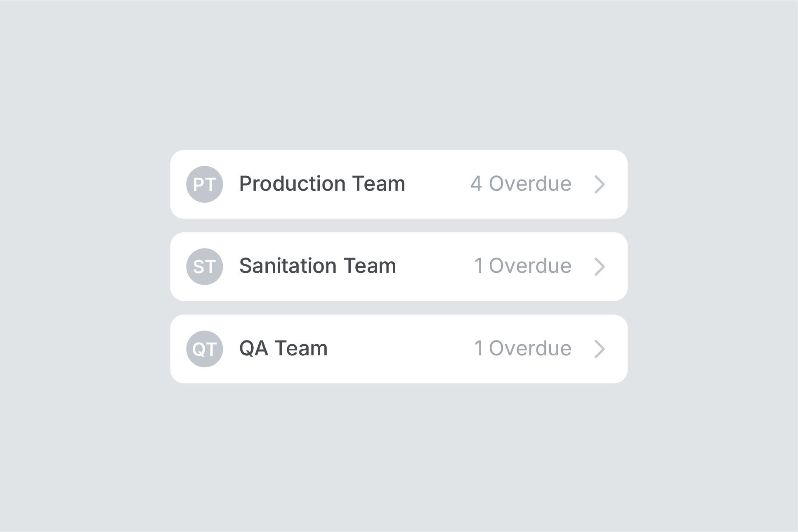
Task: Click the PT avatar icon
Action: (205, 184)
